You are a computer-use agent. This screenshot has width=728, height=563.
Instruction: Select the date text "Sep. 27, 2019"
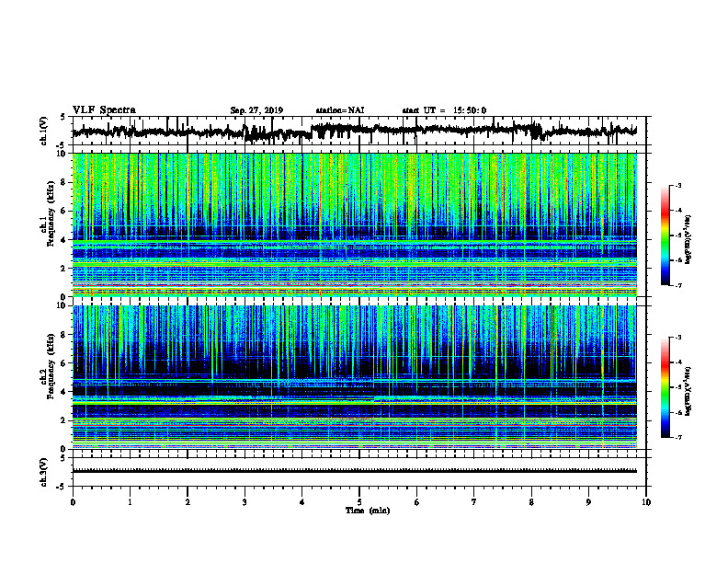pos(256,110)
